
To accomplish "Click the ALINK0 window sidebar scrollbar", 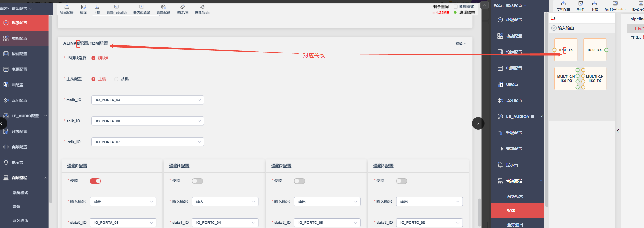I will point(51,109).
